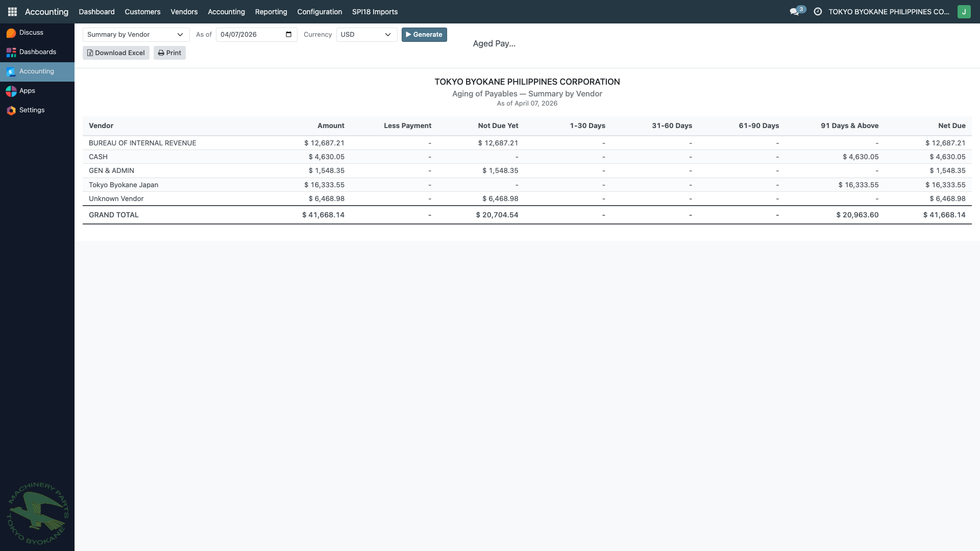Open the apps grid menu icon
Viewport: 980px width, 551px height.
coord(12,11)
